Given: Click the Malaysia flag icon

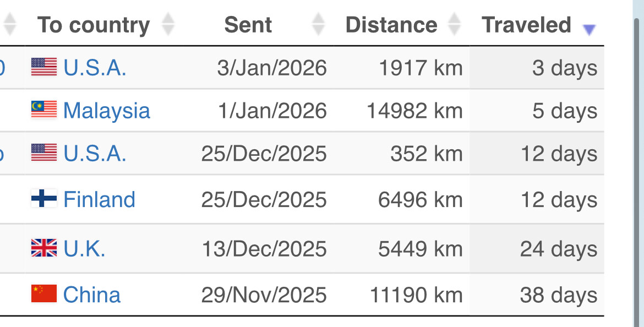Looking at the screenshot, I should [x=44, y=110].
